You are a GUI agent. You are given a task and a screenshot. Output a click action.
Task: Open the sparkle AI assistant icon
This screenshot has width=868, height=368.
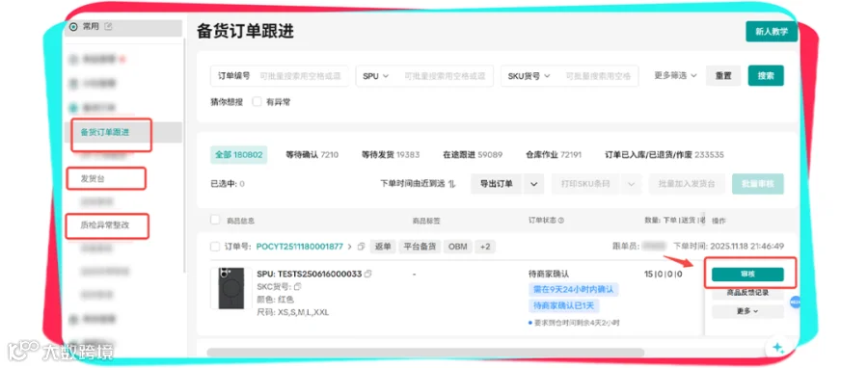pos(779,348)
